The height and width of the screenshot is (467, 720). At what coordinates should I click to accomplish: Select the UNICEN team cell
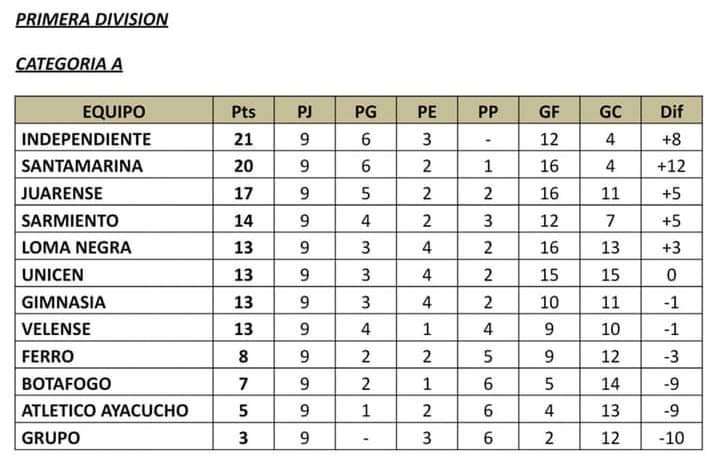(x=114, y=274)
